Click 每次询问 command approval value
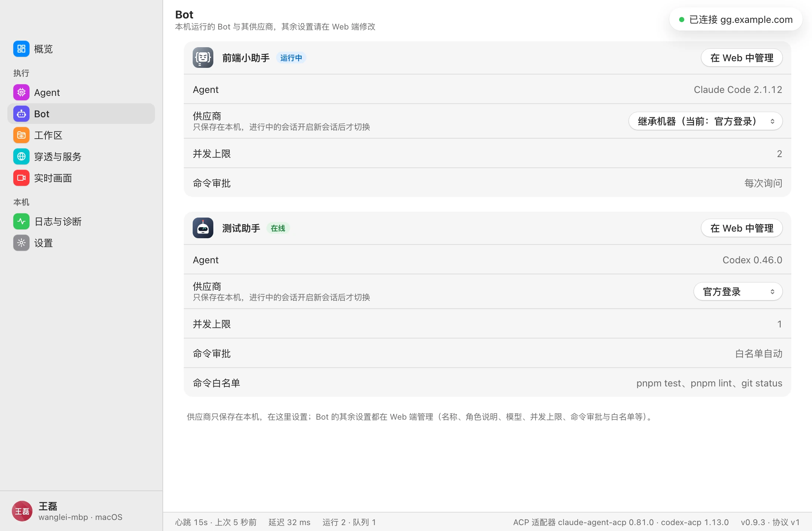 click(x=763, y=183)
